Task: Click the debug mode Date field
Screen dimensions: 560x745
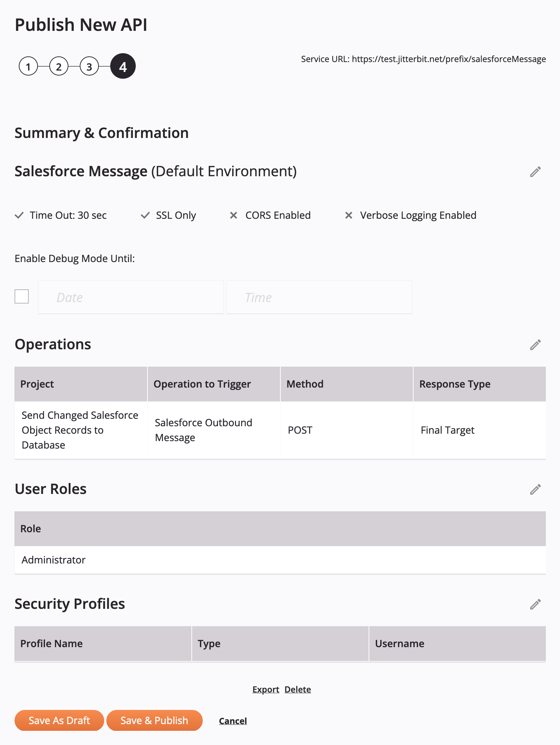Action: [x=131, y=297]
